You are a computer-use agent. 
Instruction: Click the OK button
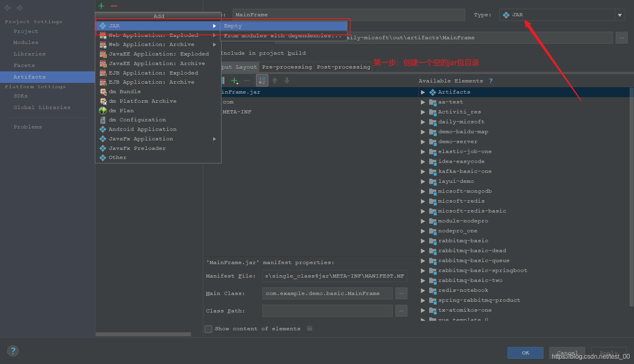tap(525, 353)
